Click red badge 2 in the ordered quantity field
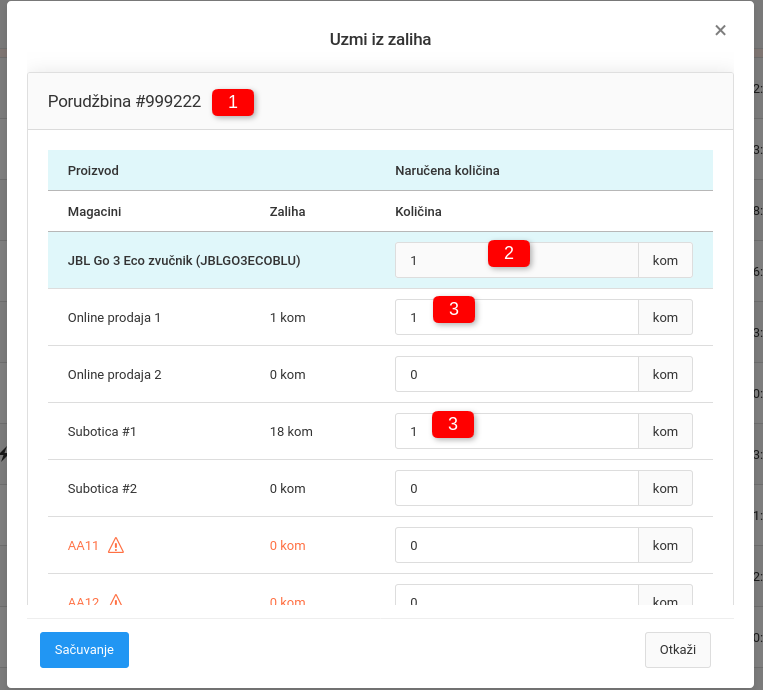The image size is (763, 690). 508,254
